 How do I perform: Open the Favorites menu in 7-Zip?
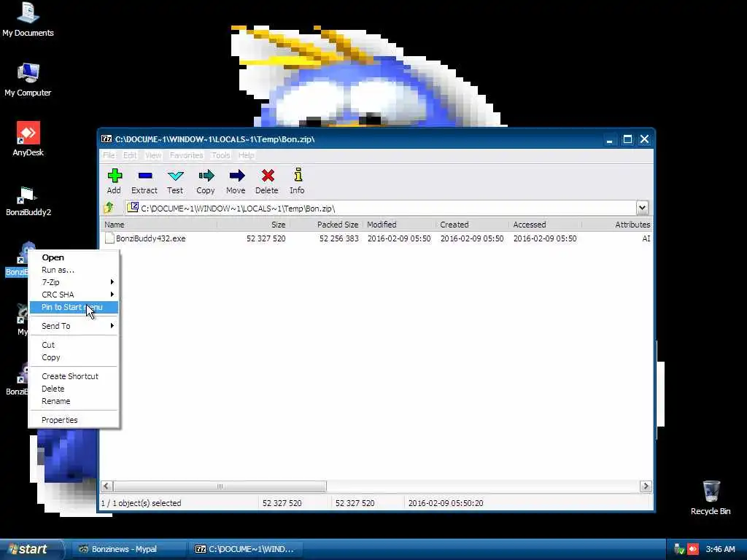pyautogui.click(x=186, y=155)
